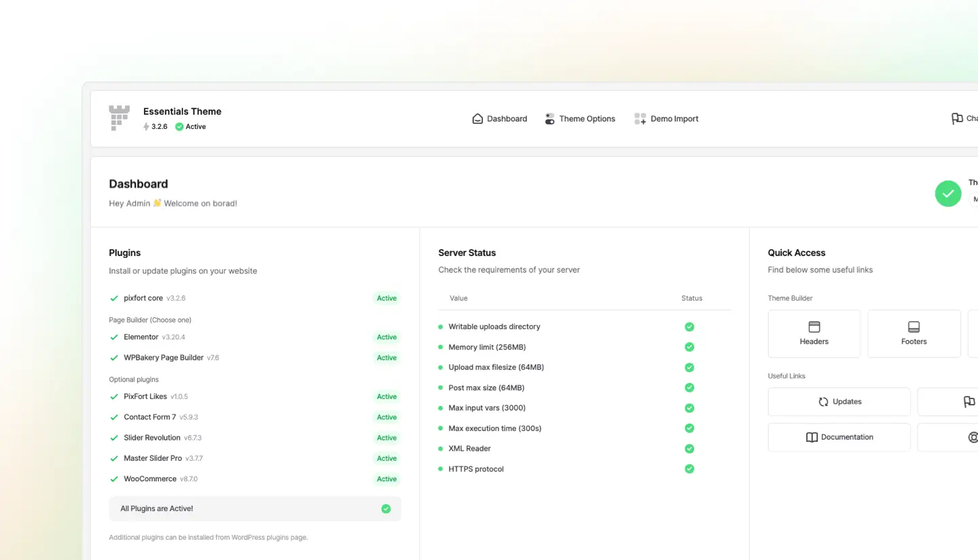The width and height of the screenshot is (978, 560).
Task: Click the Essentials Theme castle logo
Action: pyautogui.click(x=119, y=118)
